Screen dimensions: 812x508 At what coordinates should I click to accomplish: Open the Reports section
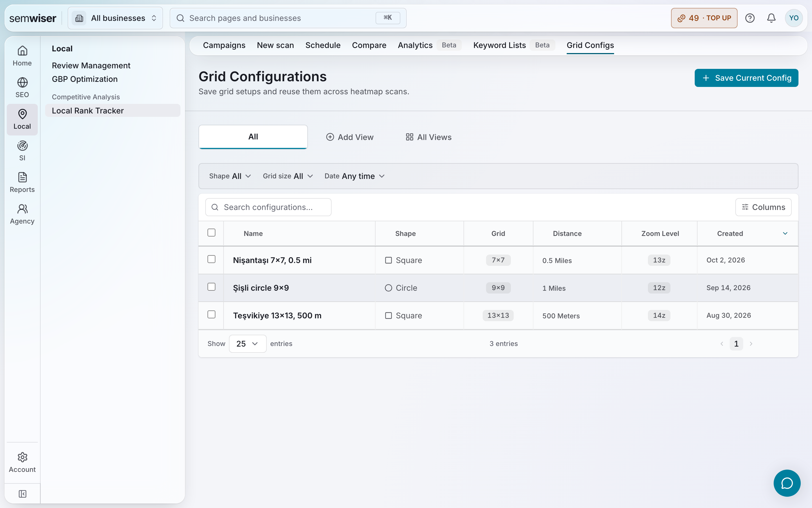click(22, 182)
